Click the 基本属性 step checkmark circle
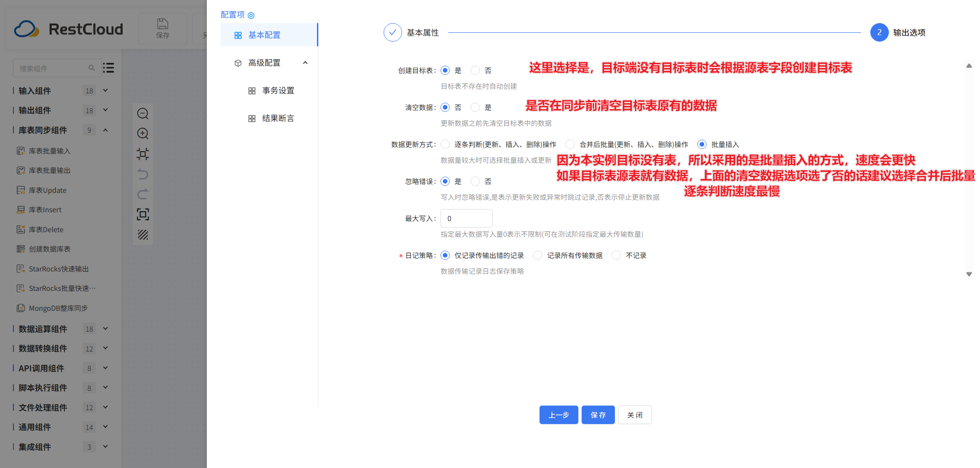Screen dimensions: 980x468 click(392, 32)
